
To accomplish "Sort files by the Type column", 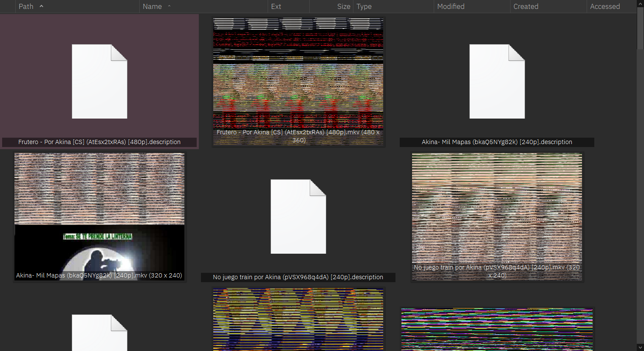I will pyautogui.click(x=364, y=6).
